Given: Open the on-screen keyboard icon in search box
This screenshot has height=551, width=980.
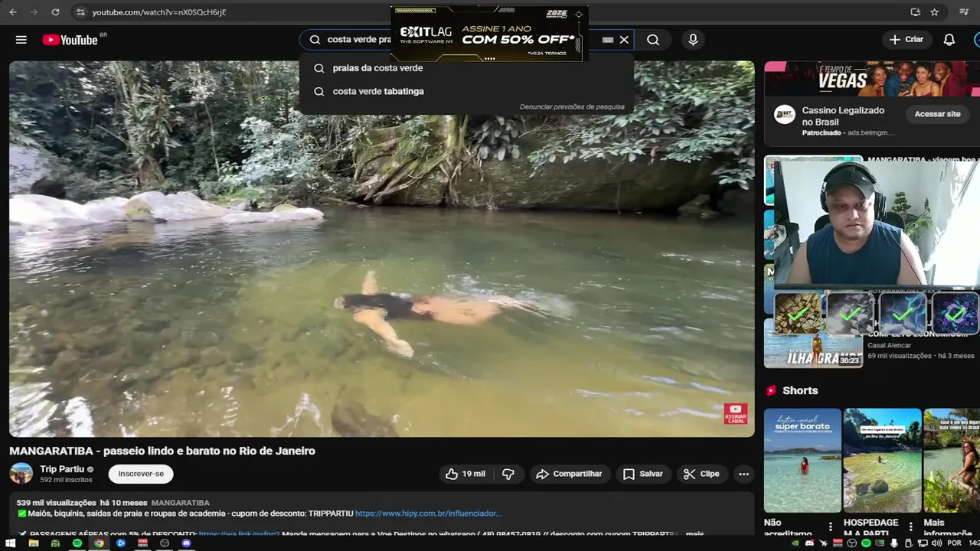Looking at the screenshot, I should pos(607,40).
